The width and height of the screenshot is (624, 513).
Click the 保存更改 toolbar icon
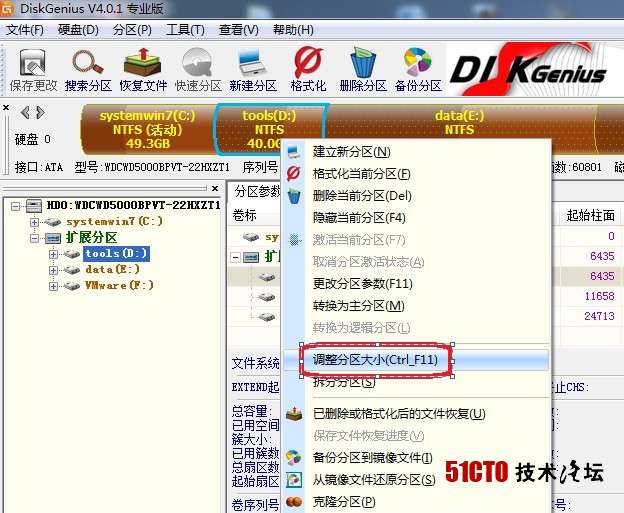[33, 70]
